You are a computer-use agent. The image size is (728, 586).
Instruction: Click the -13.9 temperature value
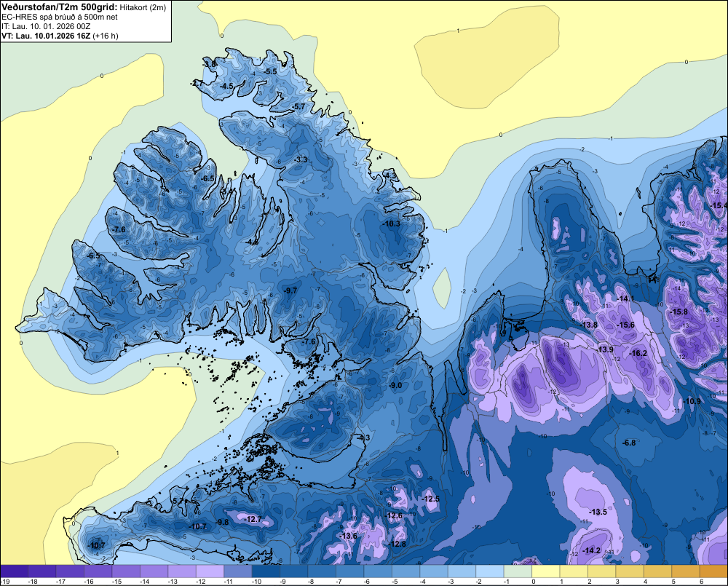606,349
